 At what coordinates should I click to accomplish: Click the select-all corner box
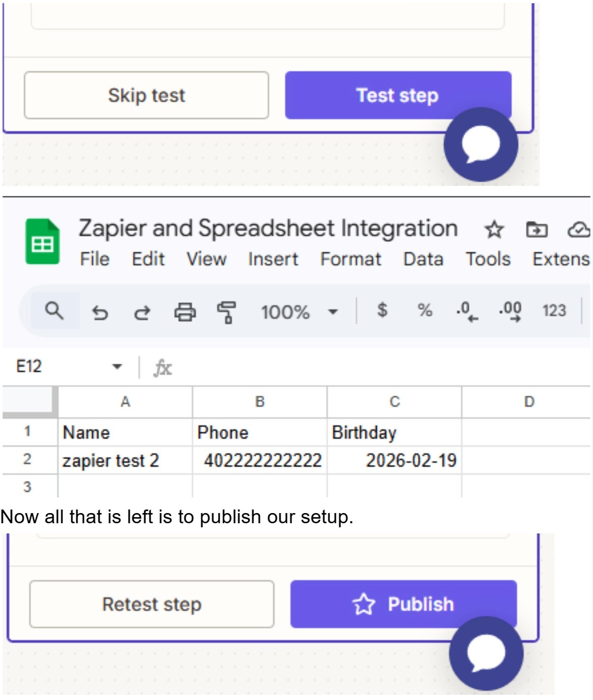point(29,402)
